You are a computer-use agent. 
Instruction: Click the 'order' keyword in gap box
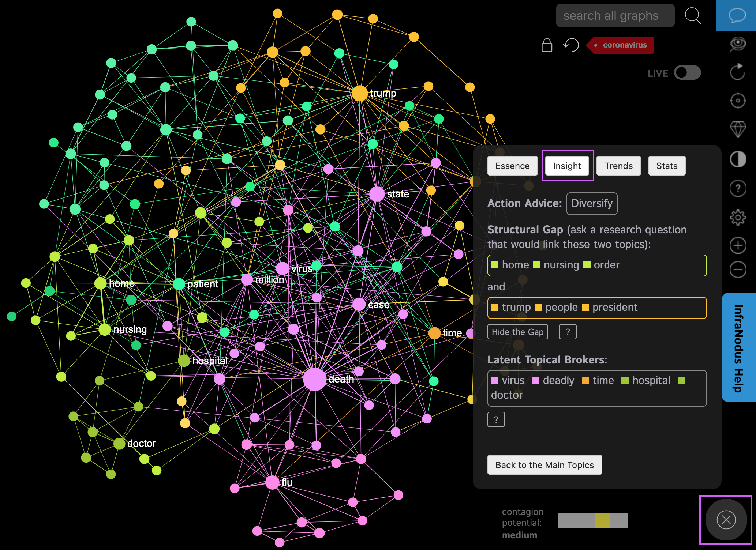(607, 265)
